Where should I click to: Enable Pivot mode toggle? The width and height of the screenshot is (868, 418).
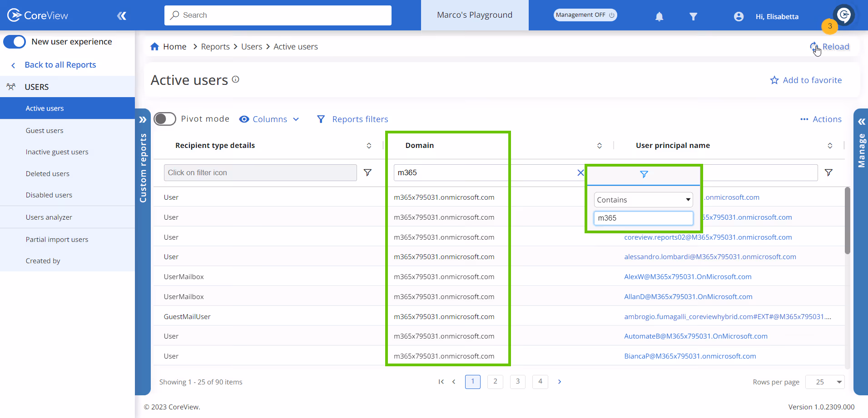[x=165, y=119]
